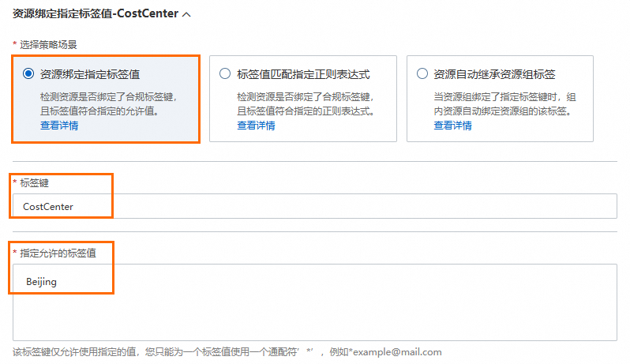The width and height of the screenshot is (630, 364).
Task: Click the 指定允许的标签值 field label
Action: 58,253
